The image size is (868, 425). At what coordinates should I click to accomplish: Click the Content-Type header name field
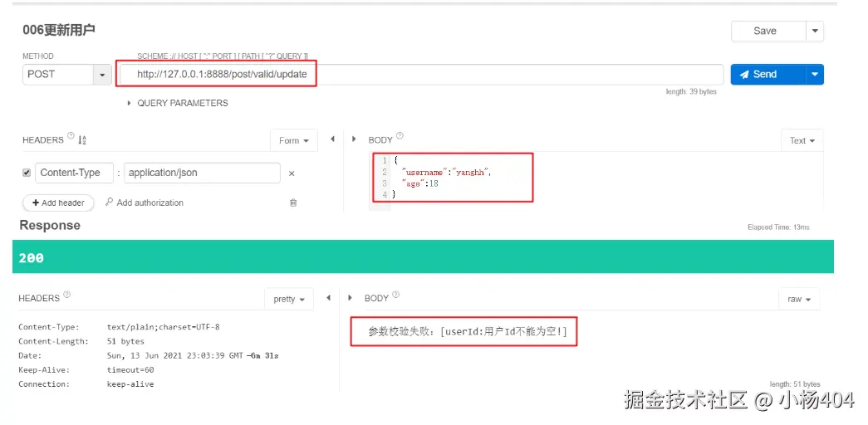[74, 173]
